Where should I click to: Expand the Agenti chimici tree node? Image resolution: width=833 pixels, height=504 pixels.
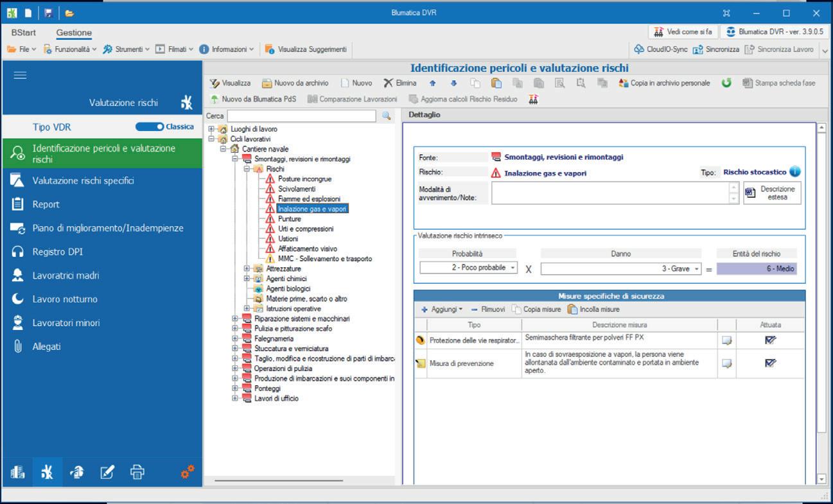pos(247,279)
